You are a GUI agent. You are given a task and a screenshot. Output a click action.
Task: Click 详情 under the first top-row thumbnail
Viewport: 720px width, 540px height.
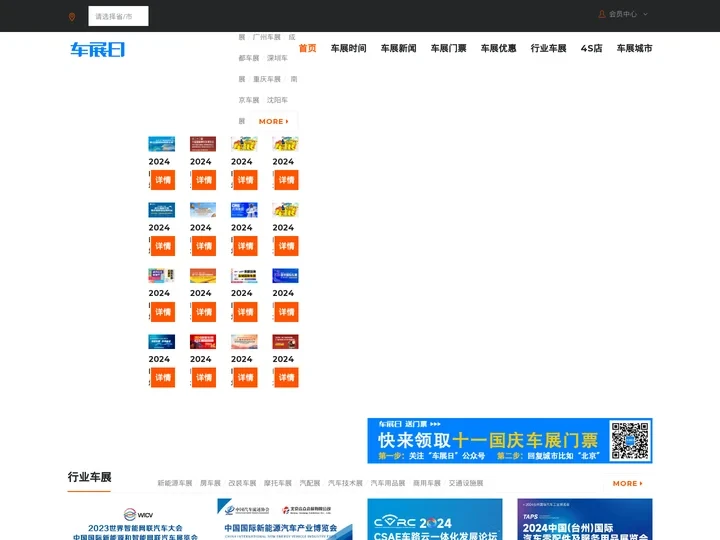(163, 180)
